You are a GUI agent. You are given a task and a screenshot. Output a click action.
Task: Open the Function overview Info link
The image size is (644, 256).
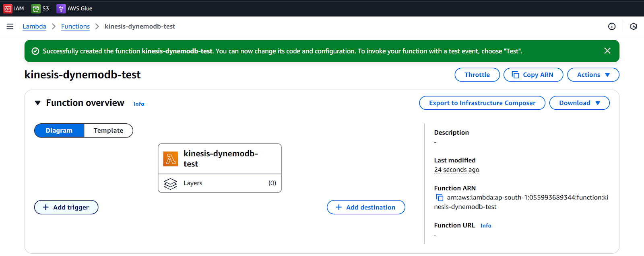139,104
